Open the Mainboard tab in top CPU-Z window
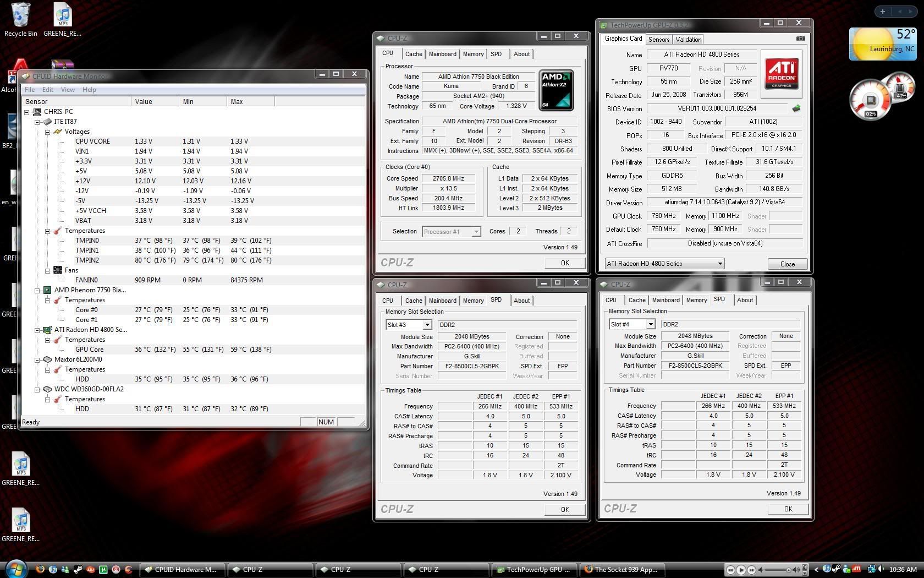Screen dimensions: 924x578 coord(443,54)
